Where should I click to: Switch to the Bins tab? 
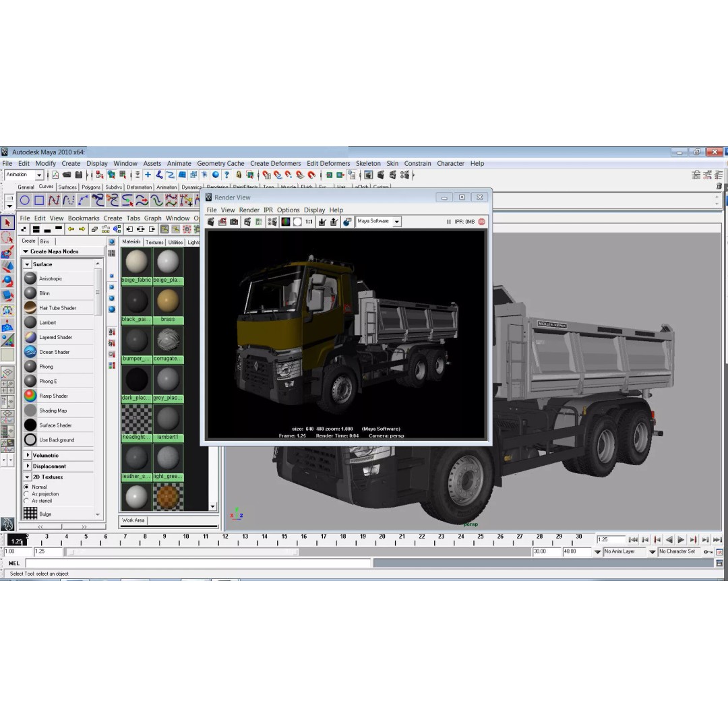point(44,241)
